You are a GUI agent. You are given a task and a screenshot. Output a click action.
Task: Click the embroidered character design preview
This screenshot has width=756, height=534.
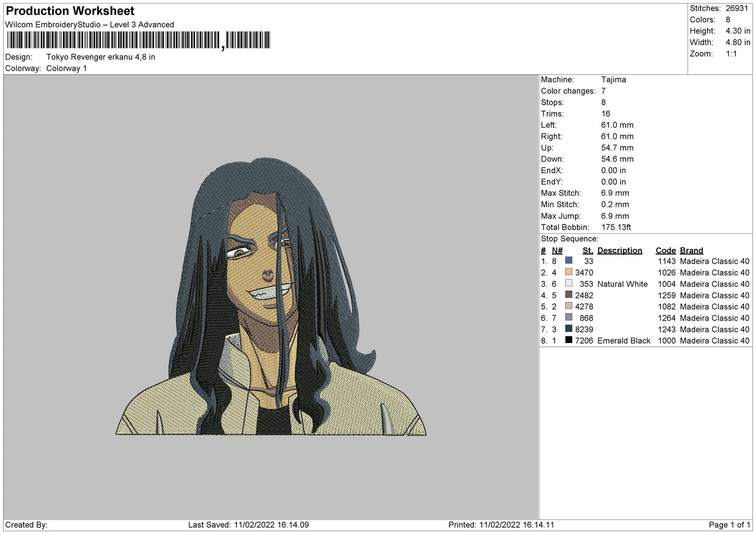[x=271, y=296]
